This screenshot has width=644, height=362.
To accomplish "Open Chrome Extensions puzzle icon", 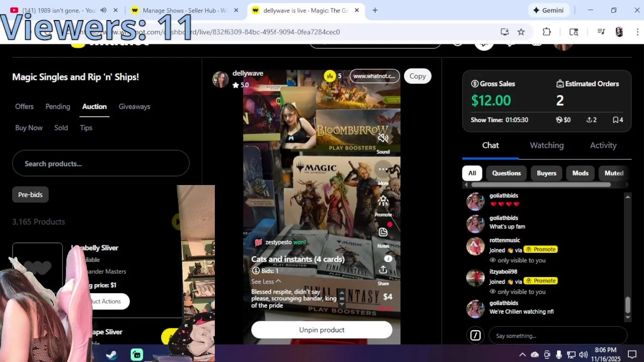I will (x=547, y=32).
